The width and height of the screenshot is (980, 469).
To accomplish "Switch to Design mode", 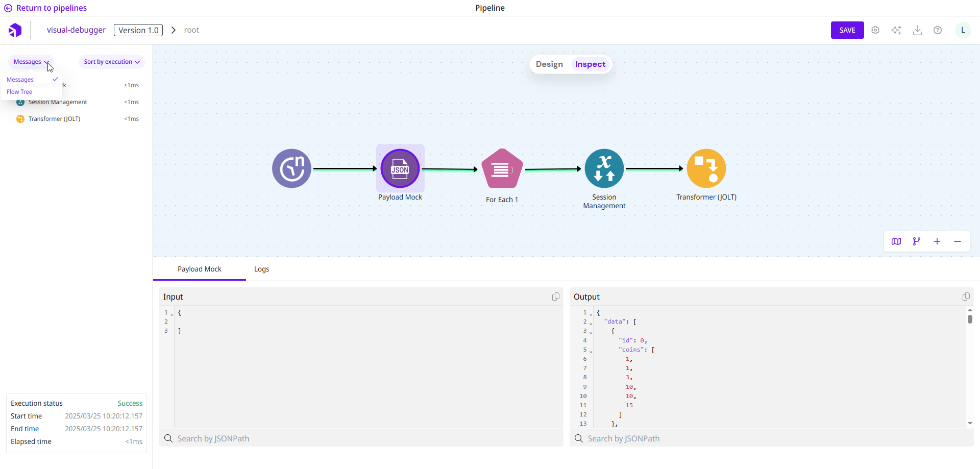I will pyautogui.click(x=549, y=64).
